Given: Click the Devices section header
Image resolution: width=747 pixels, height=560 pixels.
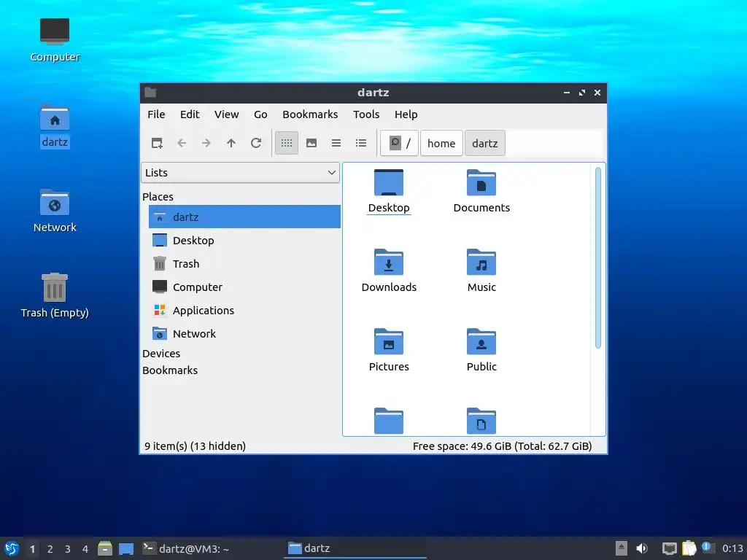Looking at the screenshot, I should [161, 354].
